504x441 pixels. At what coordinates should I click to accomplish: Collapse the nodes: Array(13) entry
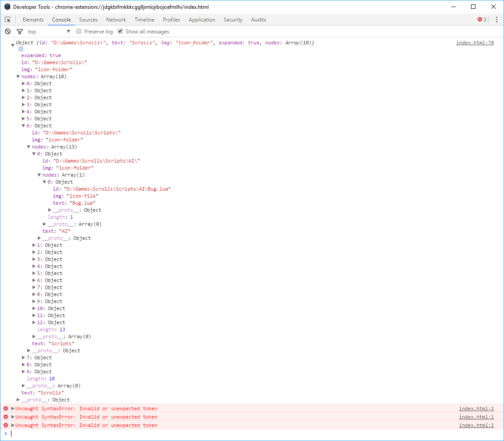[x=29, y=147]
